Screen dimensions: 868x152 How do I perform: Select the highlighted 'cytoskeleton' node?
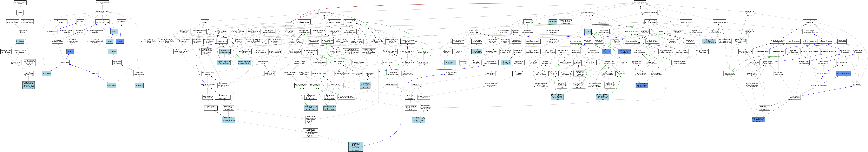(112, 51)
